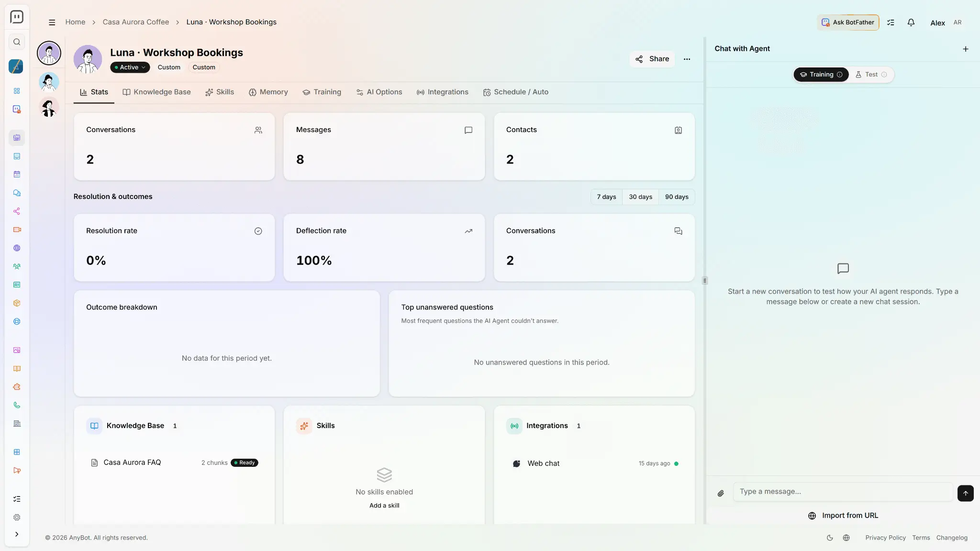Switch chat to Test mode
The width and height of the screenshot is (980, 551).
point(871,75)
